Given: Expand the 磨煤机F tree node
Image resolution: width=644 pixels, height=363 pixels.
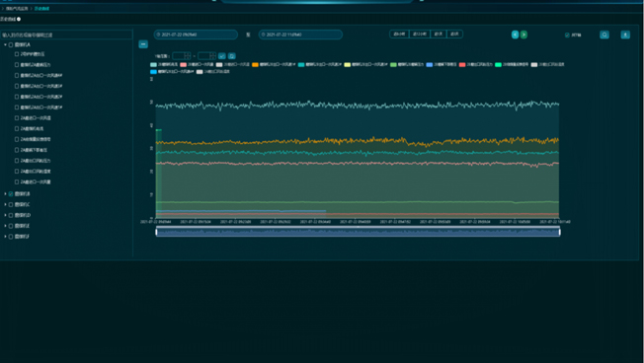Looking at the screenshot, I should (x=5, y=237).
